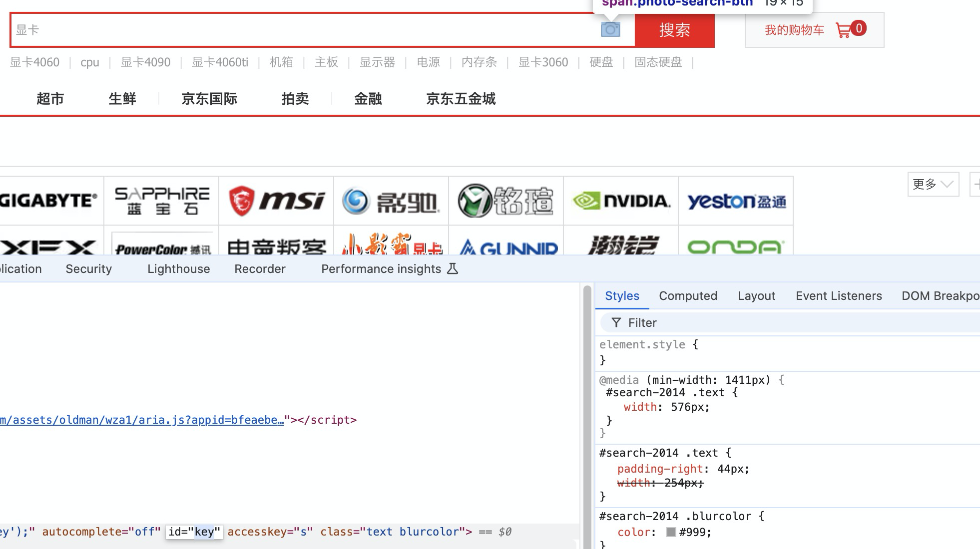The height and width of the screenshot is (549, 980).
Task: Click the camera photo search icon
Action: coord(610,30)
